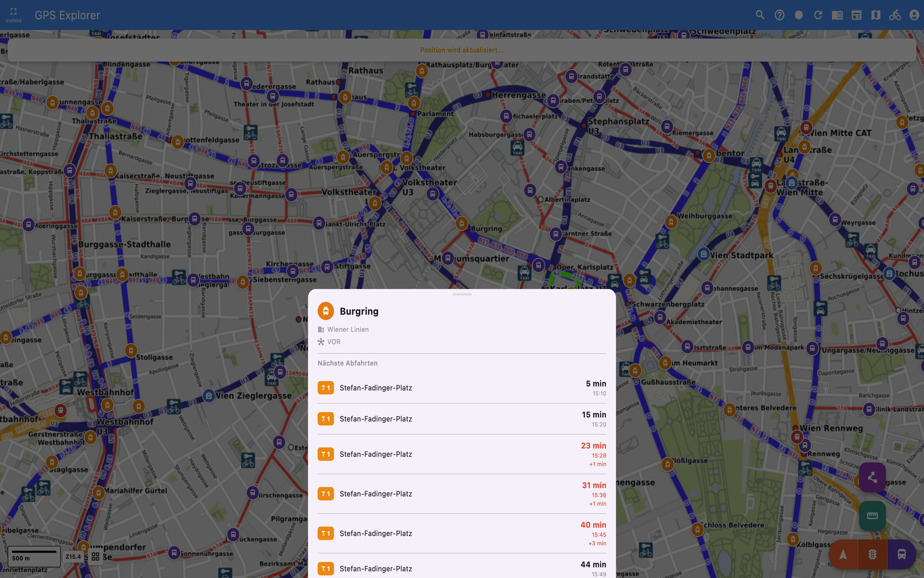Click the green ruler measure button
Image resolution: width=924 pixels, height=578 pixels.
pyautogui.click(x=872, y=516)
